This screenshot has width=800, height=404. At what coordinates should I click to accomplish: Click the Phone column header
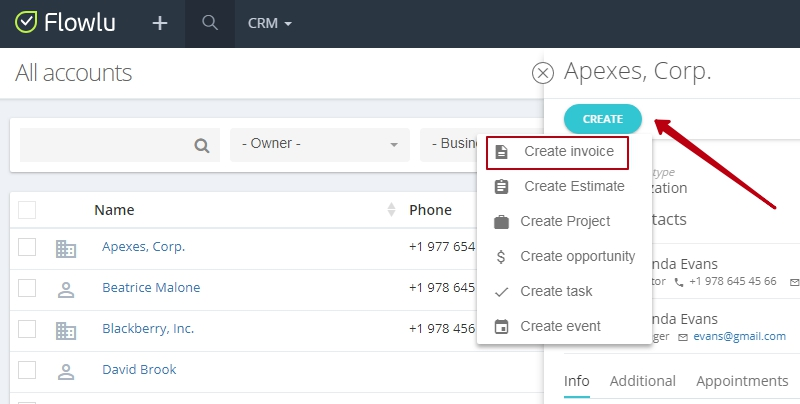click(430, 210)
